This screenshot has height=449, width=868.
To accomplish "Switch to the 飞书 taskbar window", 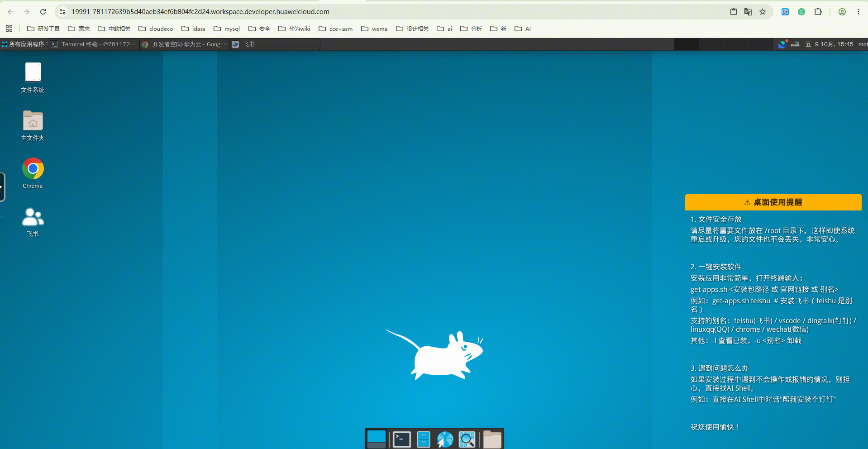I will coord(275,44).
